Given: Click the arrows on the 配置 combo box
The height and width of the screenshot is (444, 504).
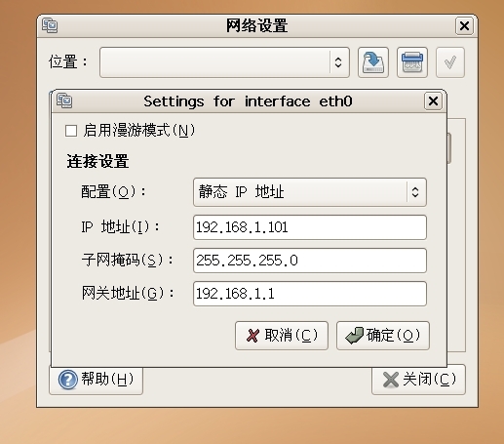Looking at the screenshot, I should tap(415, 192).
